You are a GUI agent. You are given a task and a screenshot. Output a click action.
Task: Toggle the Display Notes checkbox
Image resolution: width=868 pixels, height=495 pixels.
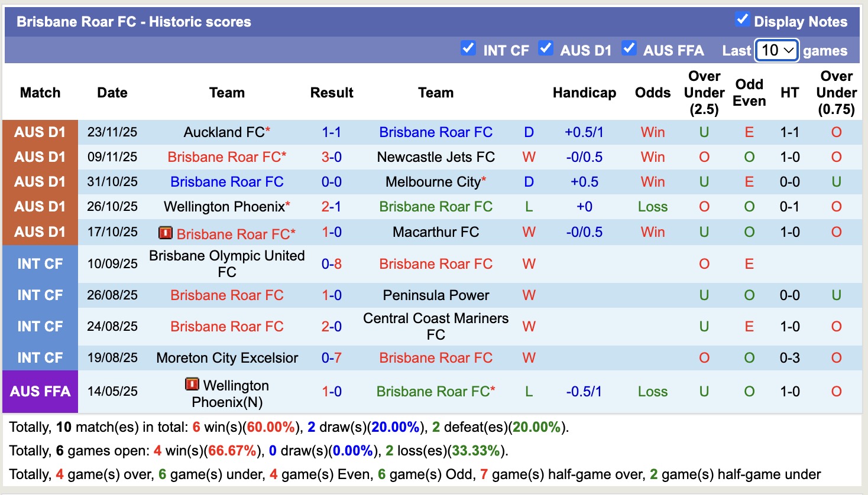(743, 19)
